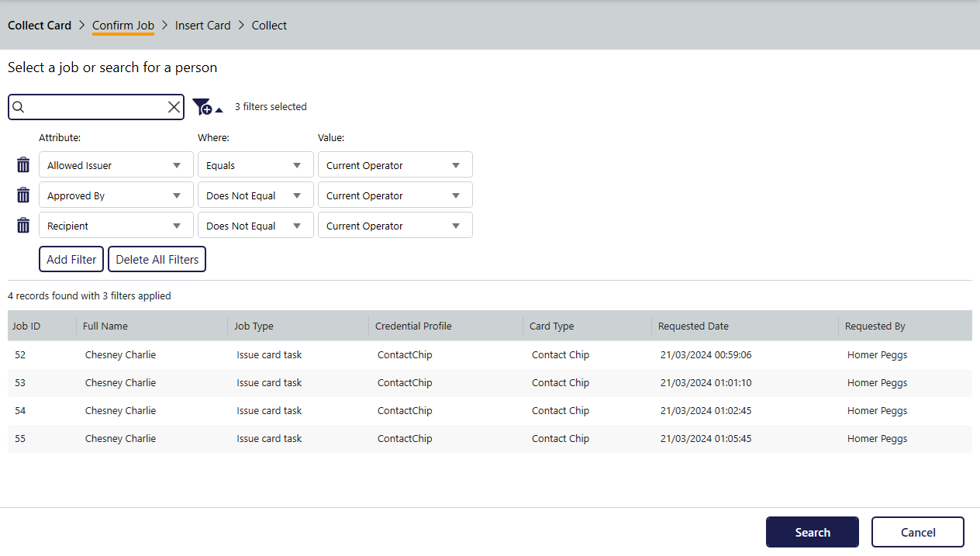Click the magnifier icon in the search box
This screenshot has width=980, height=556.
coord(19,107)
